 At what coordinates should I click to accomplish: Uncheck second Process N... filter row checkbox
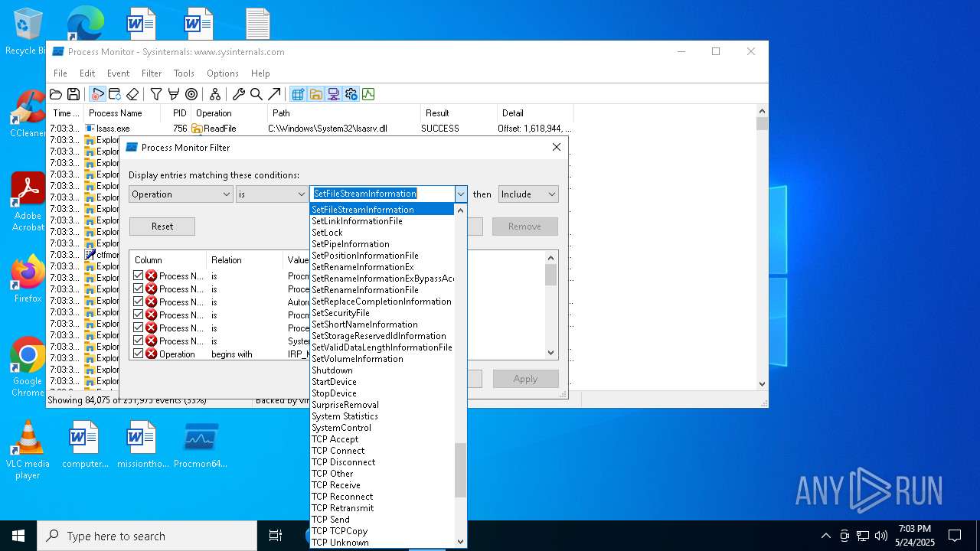(139, 289)
